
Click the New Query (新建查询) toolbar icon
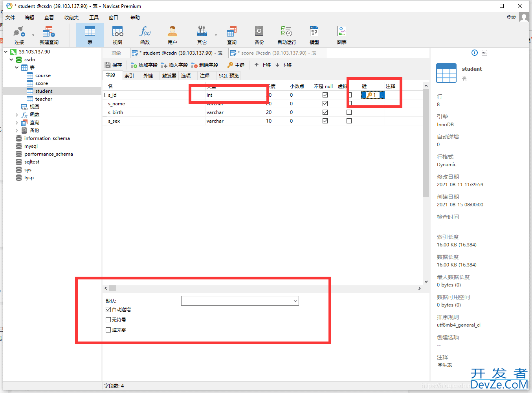click(x=49, y=35)
